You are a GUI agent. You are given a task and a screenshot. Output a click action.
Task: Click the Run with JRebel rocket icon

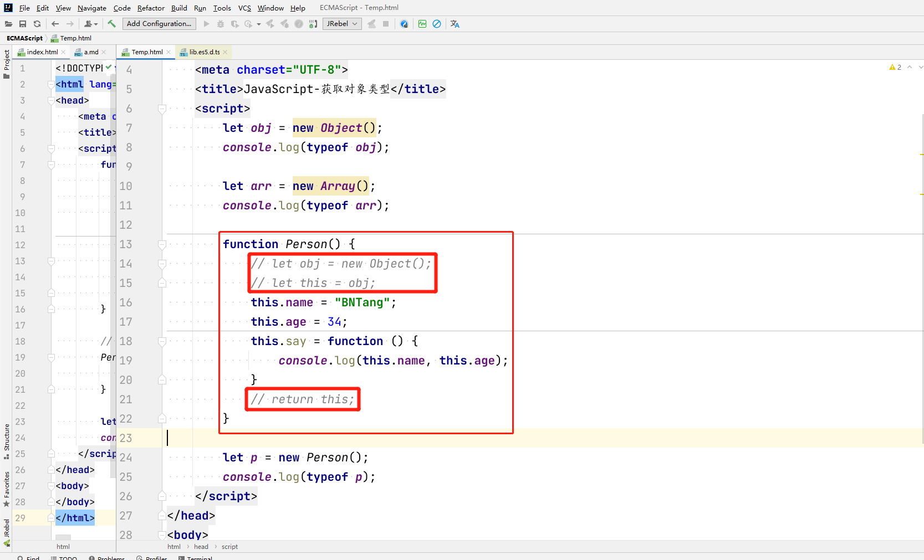(x=270, y=24)
